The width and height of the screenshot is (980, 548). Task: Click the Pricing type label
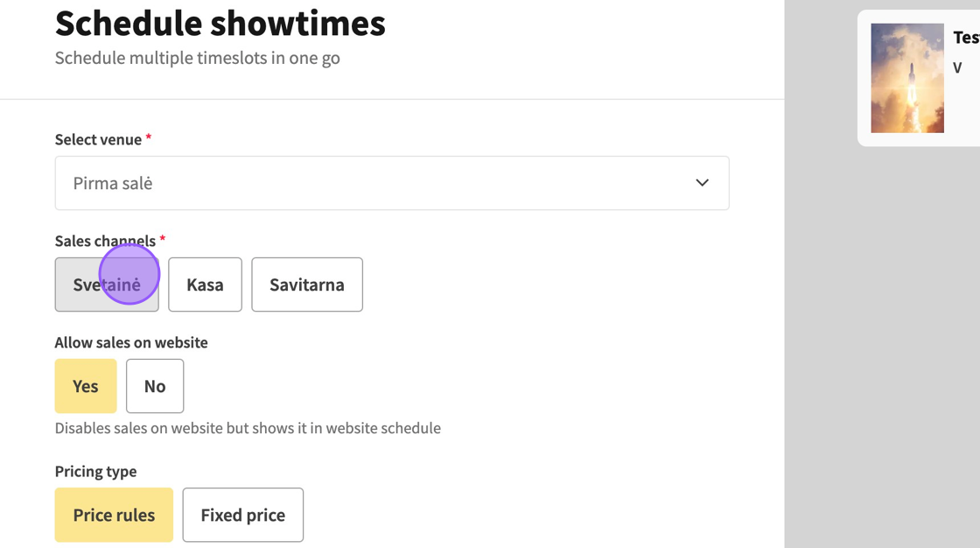(95, 471)
